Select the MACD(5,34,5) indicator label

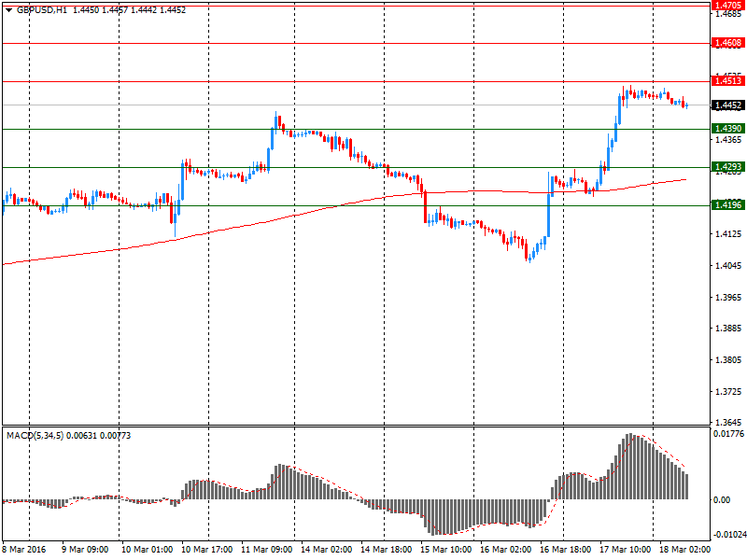point(35,435)
